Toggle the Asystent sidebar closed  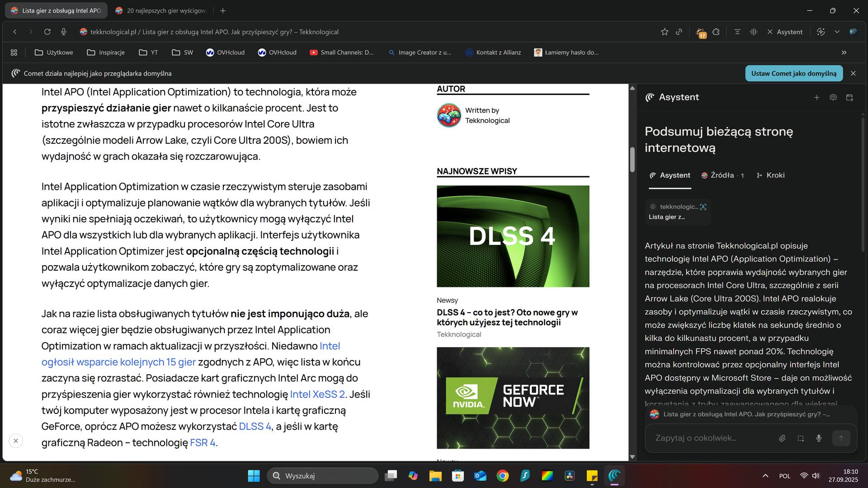click(785, 32)
